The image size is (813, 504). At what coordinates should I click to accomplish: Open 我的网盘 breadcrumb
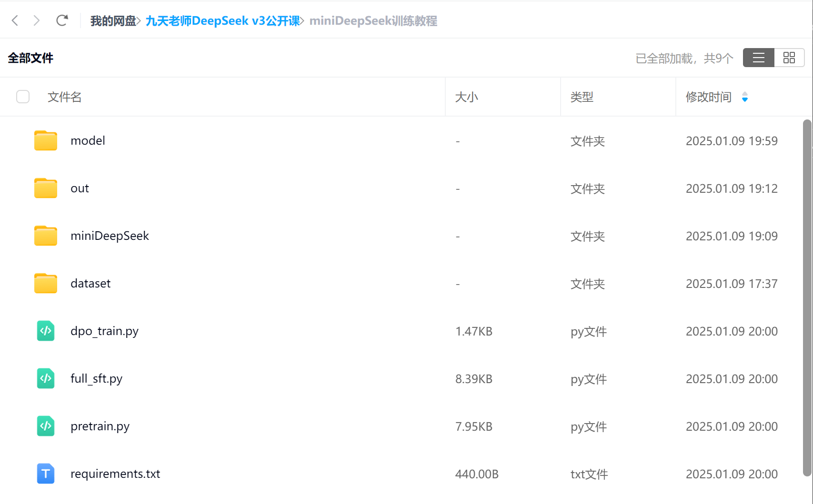click(113, 21)
